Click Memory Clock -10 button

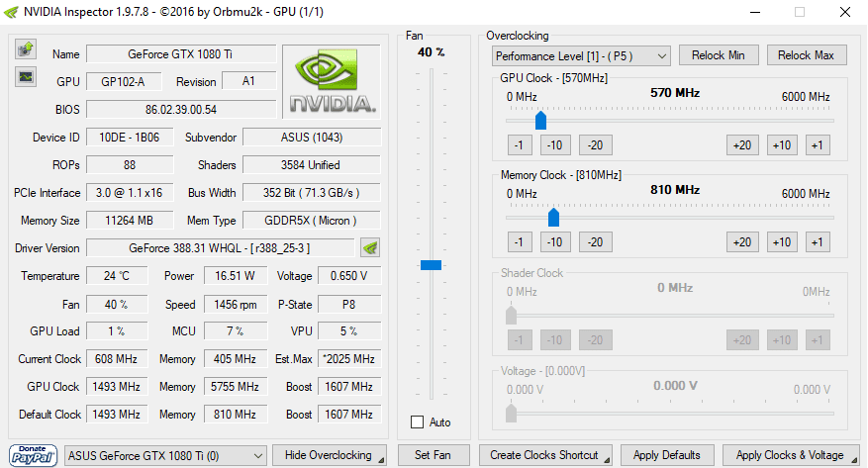click(554, 242)
